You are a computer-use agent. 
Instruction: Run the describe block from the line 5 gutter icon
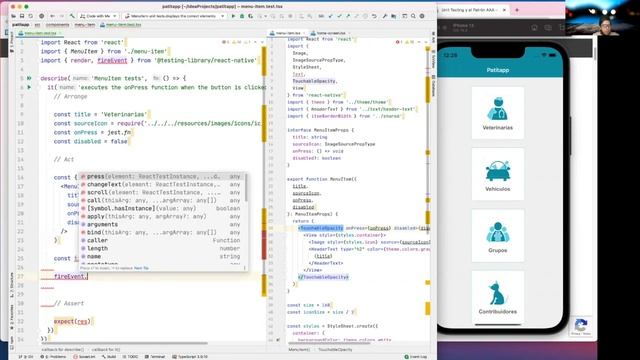pos(29,78)
